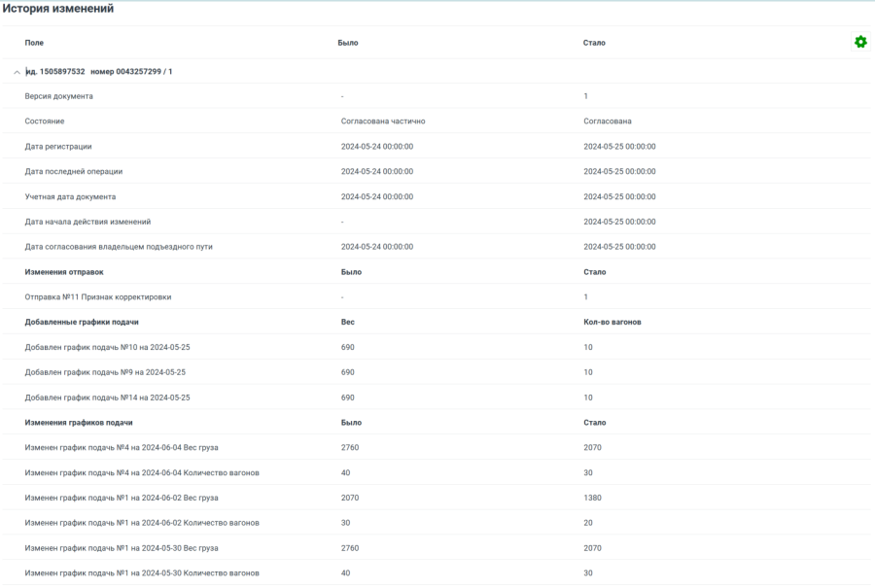Click the top "Было" column header
This screenshot has width=875, height=588.
click(x=349, y=43)
